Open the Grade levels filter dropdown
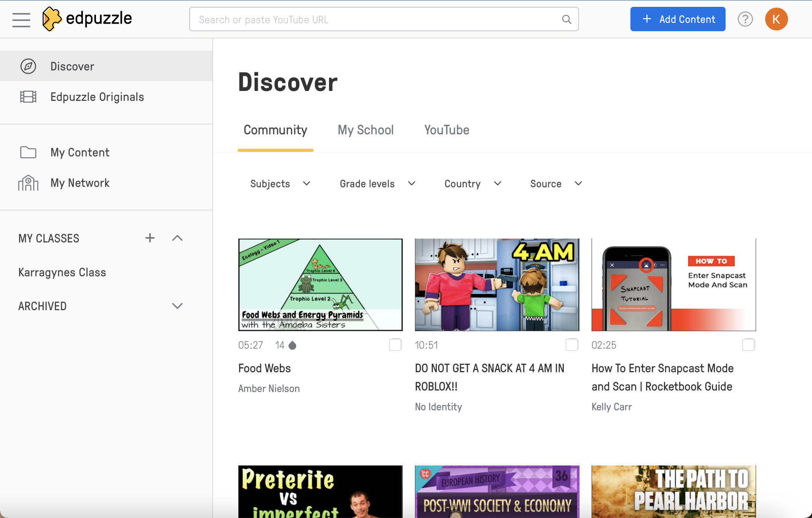Viewport: 812px width, 518px height. [378, 184]
